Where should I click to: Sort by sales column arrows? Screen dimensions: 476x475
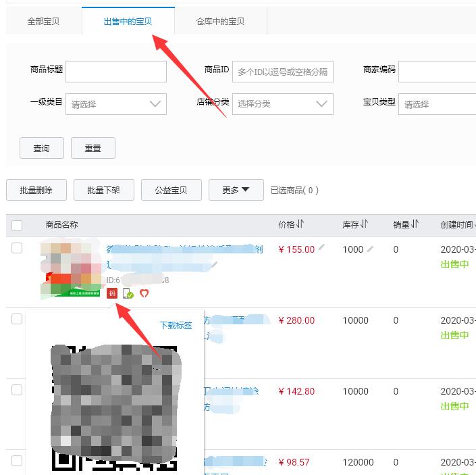[415, 224]
